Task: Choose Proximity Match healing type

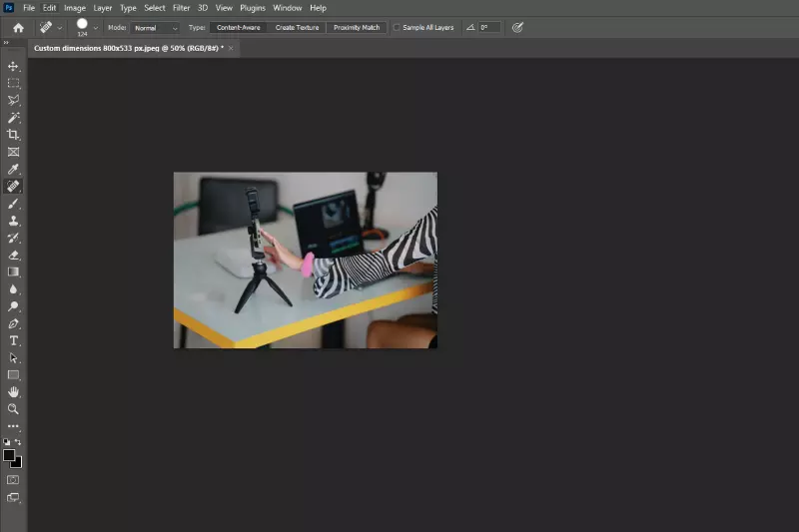Action: [x=357, y=28]
